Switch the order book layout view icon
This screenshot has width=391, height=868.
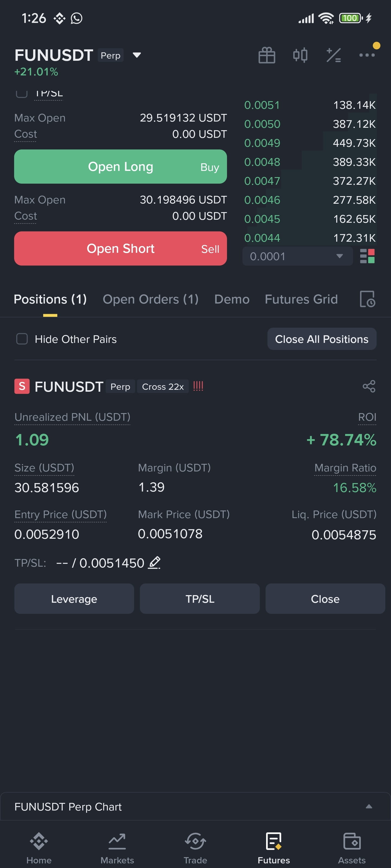367,256
